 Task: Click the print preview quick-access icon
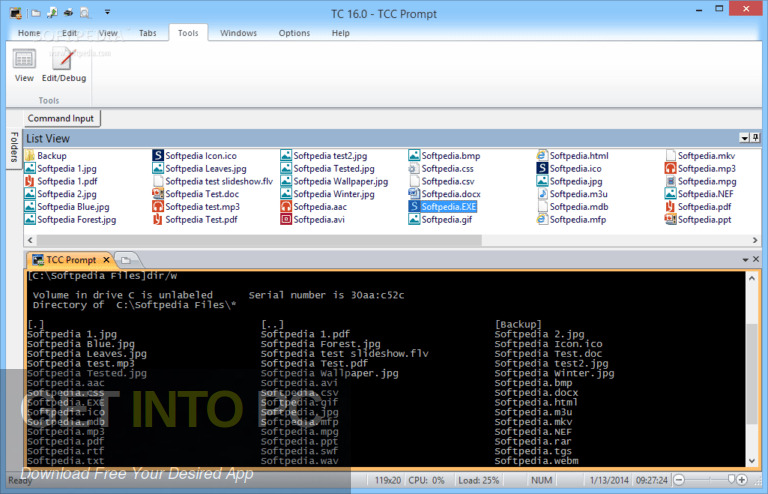[85, 13]
